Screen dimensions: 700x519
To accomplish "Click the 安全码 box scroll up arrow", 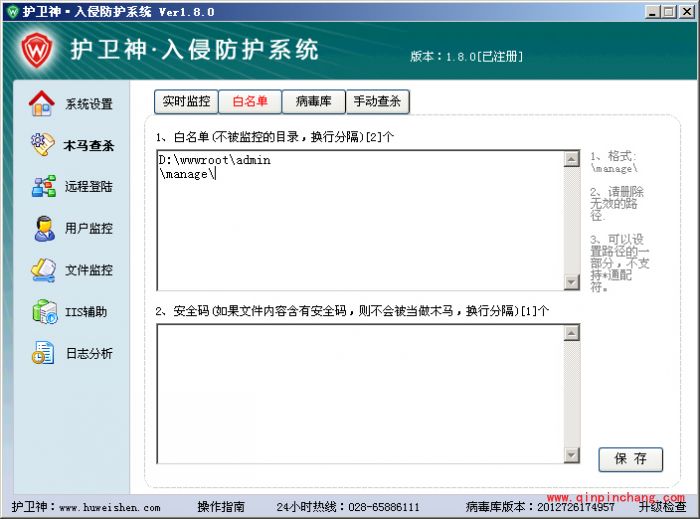I will click(x=572, y=333).
